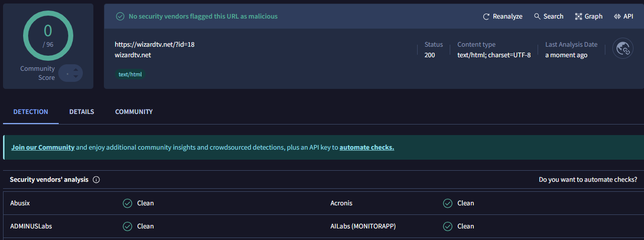Viewport: 644px width, 240px height.
Task: Click the Clean checkmark icon for ADMINUSLabs
Action: coord(127,226)
